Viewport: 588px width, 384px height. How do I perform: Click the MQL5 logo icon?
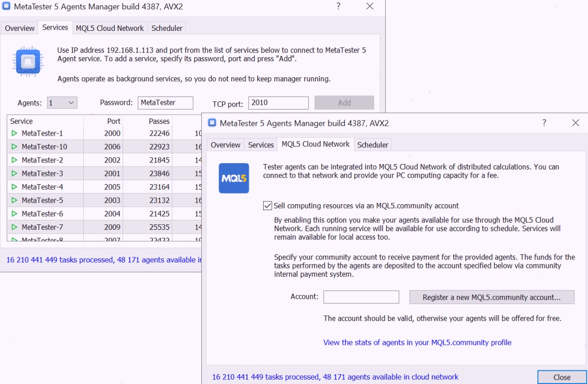tap(234, 178)
